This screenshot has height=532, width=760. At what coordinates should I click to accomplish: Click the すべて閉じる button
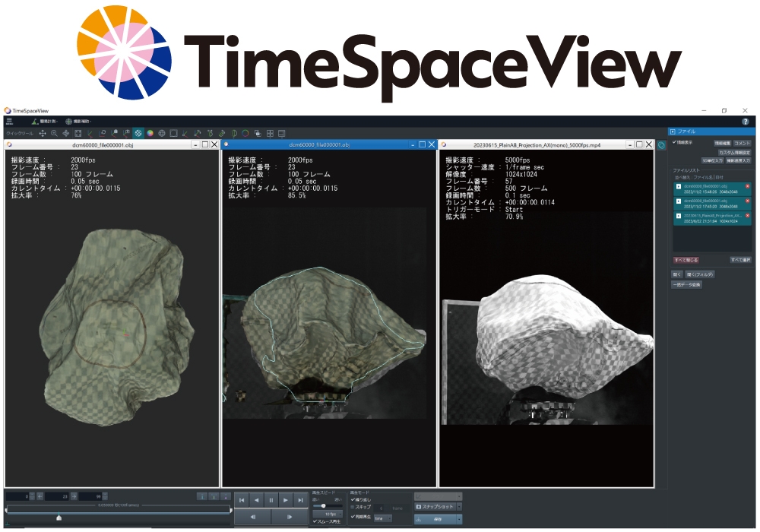[x=684, y=259]
